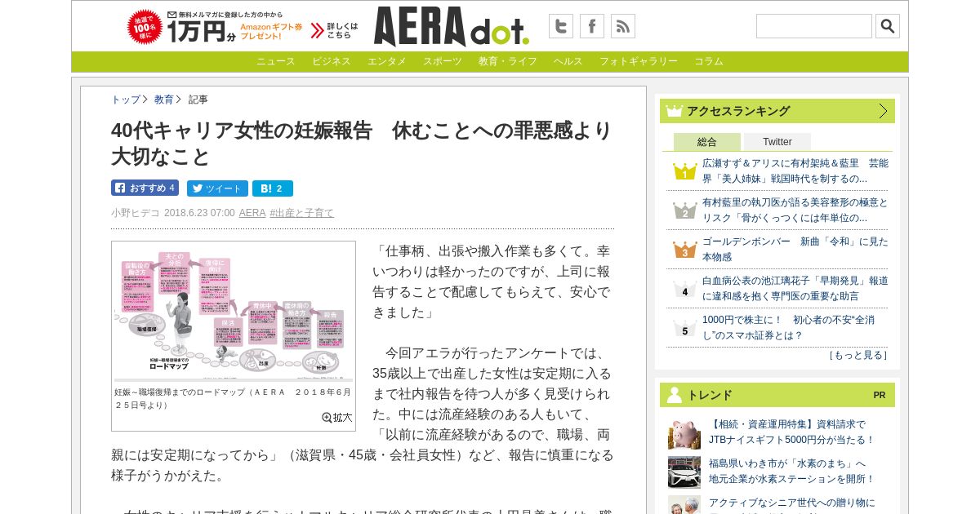Open the スポーツ menu

tap(443, 62)
